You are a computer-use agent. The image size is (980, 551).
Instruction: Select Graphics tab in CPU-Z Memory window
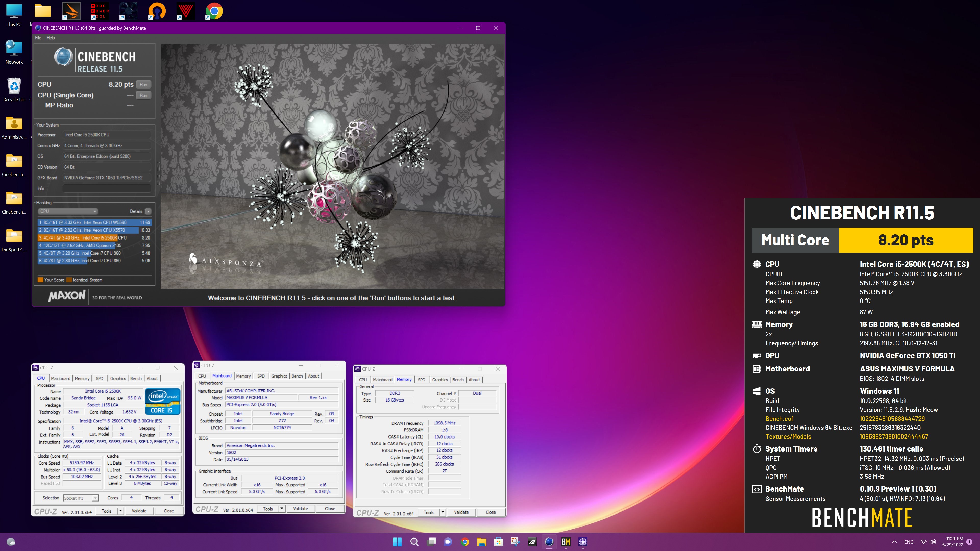click(440, 380)
